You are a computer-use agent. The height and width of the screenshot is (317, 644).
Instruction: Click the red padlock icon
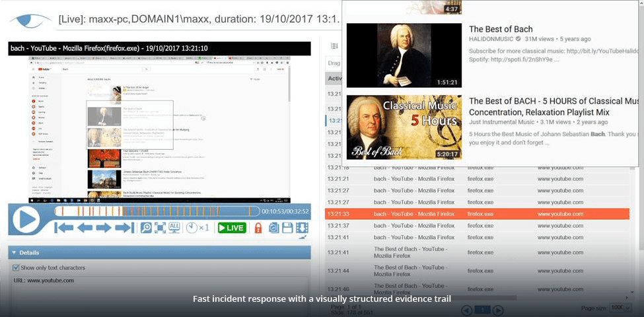point(258,228)
